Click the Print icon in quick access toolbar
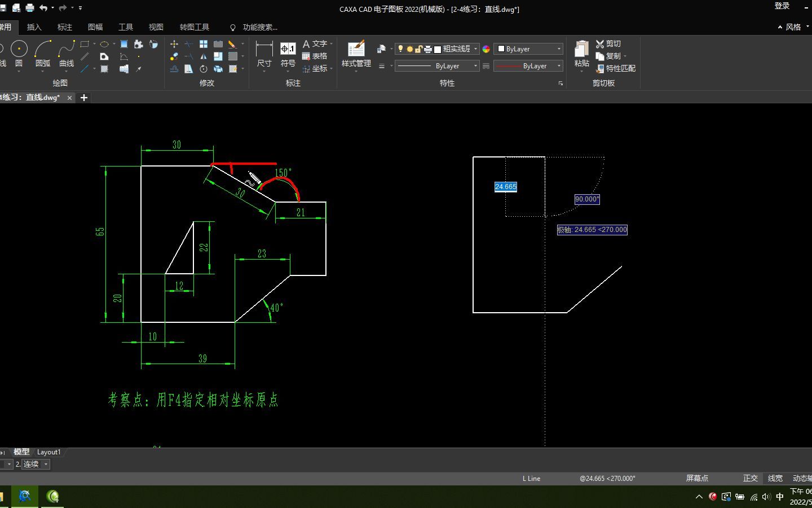 (x=29, y=8)
